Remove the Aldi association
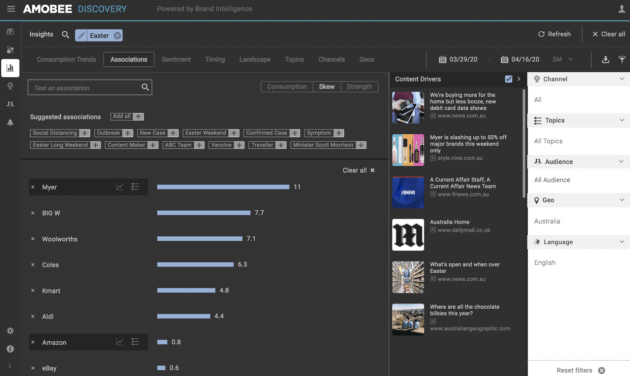Image resolution: width=630 pixels, height=376 pixels. (33, 316)
